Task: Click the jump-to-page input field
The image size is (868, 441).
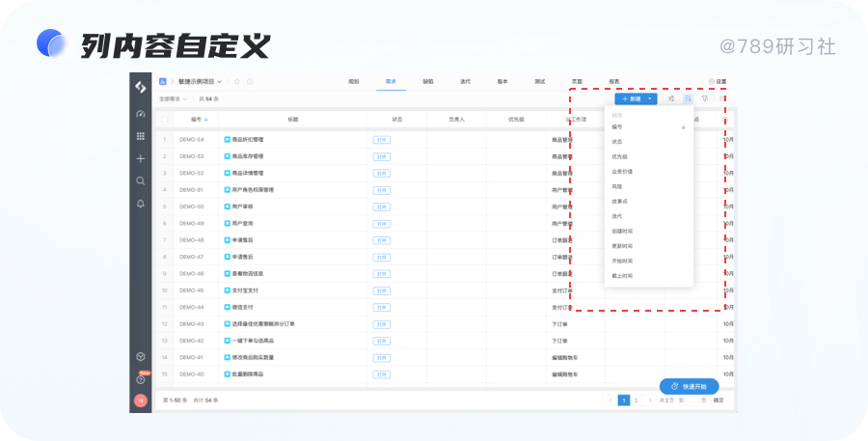Action: pos(693,400)
